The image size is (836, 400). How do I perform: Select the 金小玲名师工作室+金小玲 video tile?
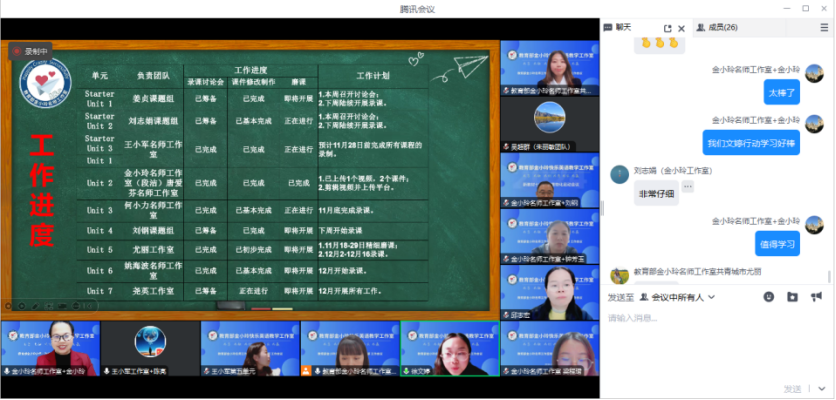point(50,349)
